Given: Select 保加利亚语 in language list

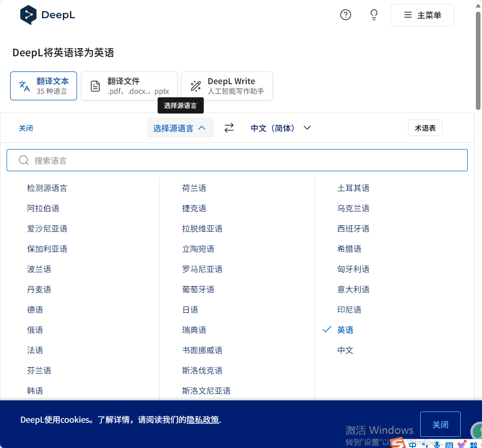Looking at the screenshot, I should tap(47, 249).
